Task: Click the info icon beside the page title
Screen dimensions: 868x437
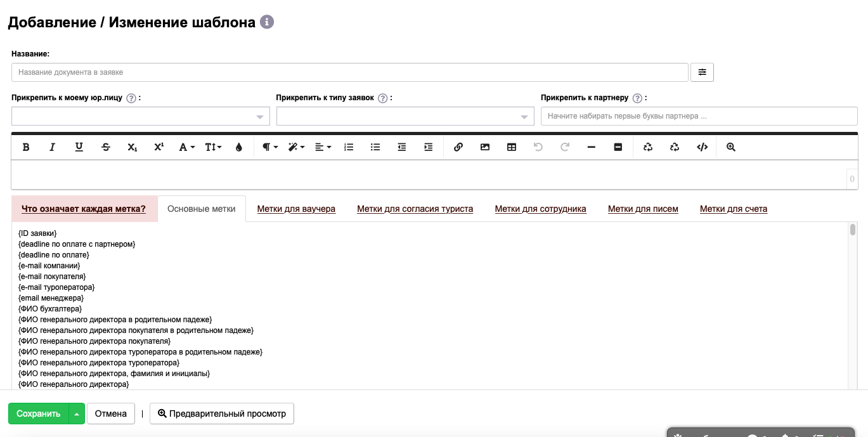Action: tap(267, 22)
